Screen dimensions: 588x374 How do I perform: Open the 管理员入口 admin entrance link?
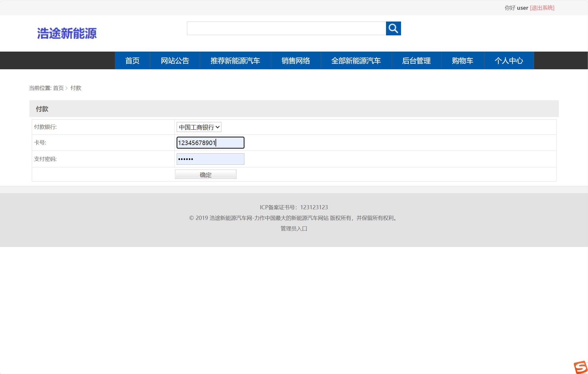[x=294, y=228]
